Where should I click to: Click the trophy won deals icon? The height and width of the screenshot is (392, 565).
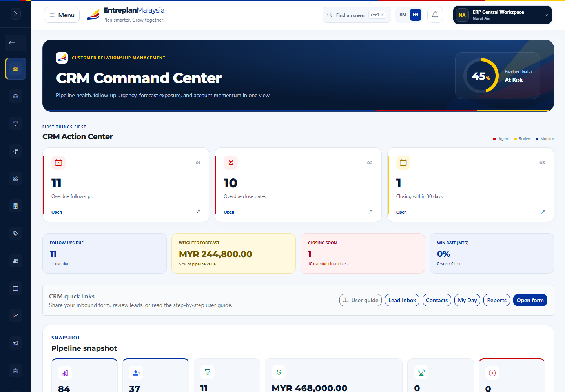click(x=421, y=372)
